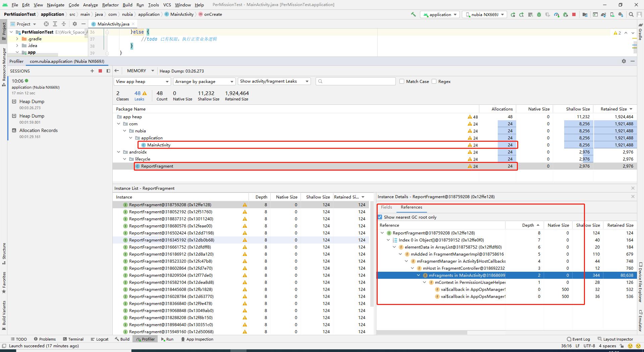The height and width of the screenshot is (352, 644).
Task: Go back using the profiler arrow
Action: 117,71
